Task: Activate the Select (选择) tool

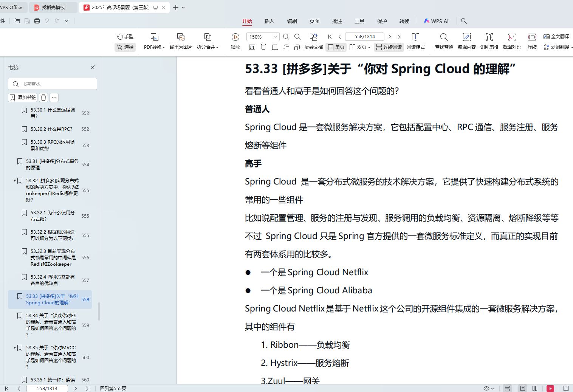Action: [125, 47]
